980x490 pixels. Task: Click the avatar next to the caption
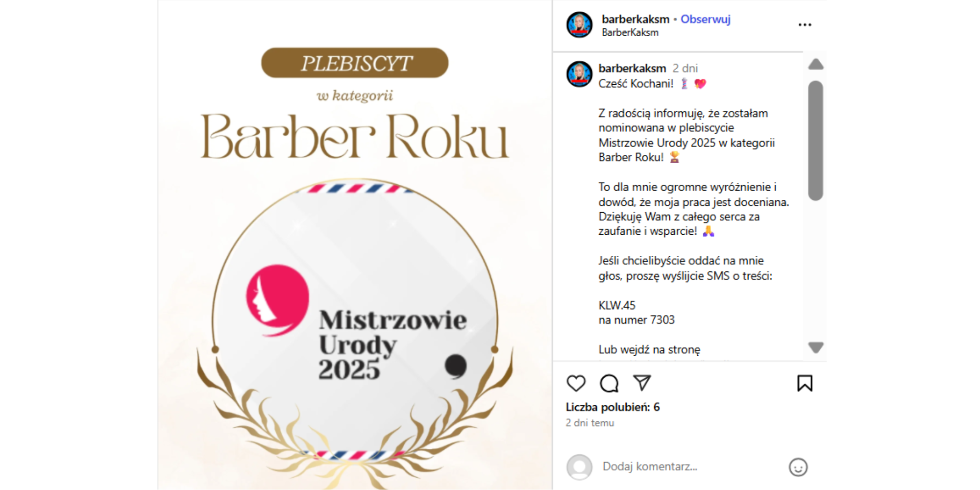(x=579, y=74)
